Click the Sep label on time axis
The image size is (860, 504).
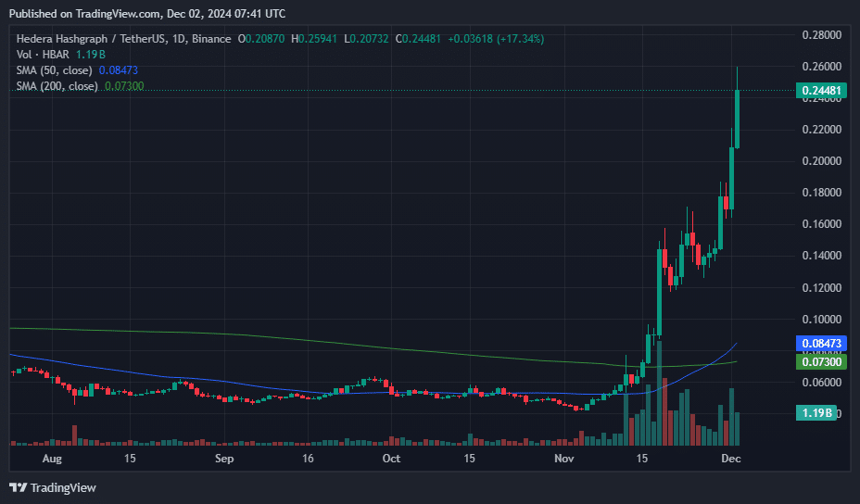pos(224,459)
